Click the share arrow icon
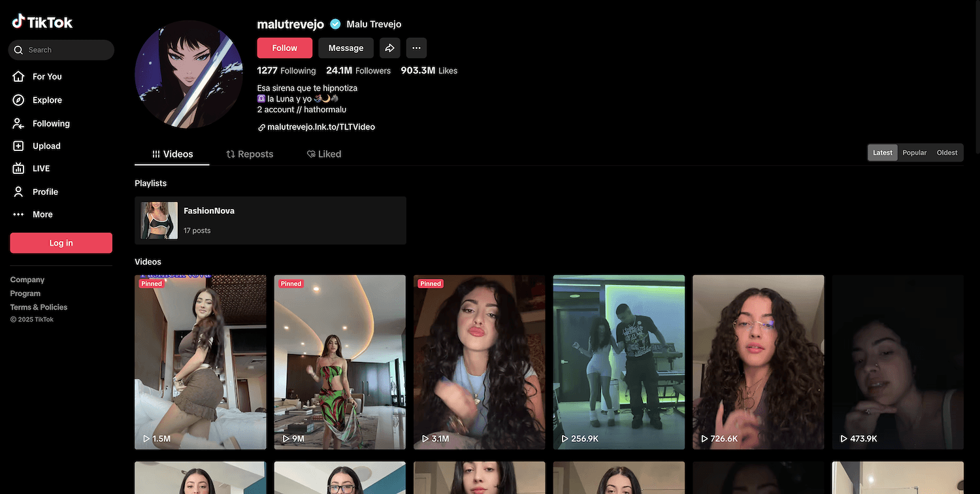Screen dimensions: 980x494 pyautogui.click(x=389, y=48)
